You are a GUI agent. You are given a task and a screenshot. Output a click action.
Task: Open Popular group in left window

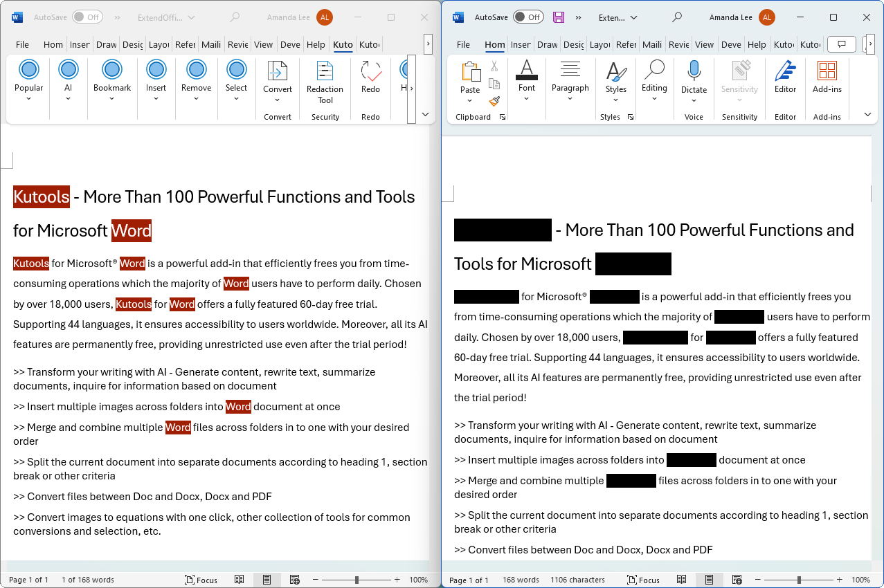[x=28, y=80]
